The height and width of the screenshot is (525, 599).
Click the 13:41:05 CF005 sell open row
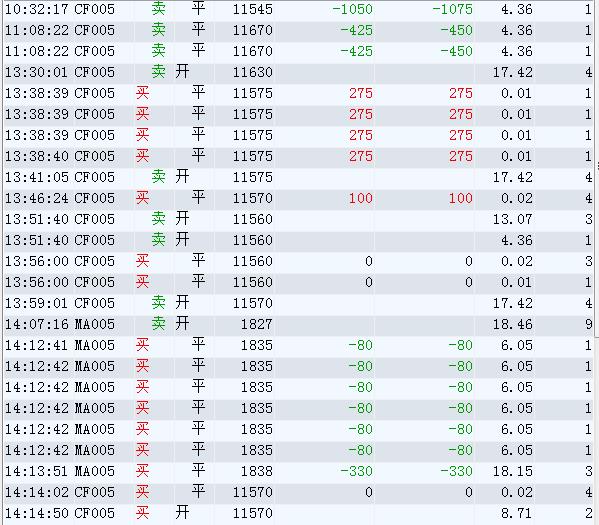coord(298,177)
